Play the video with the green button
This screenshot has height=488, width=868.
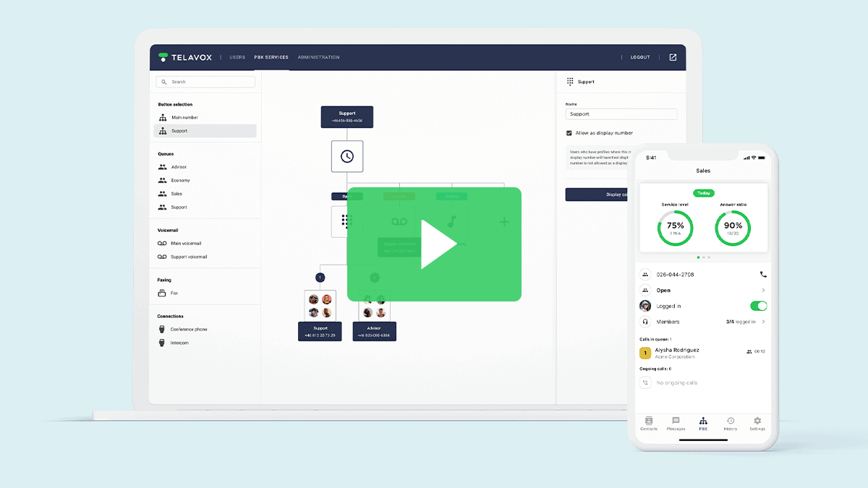point(435,244)
